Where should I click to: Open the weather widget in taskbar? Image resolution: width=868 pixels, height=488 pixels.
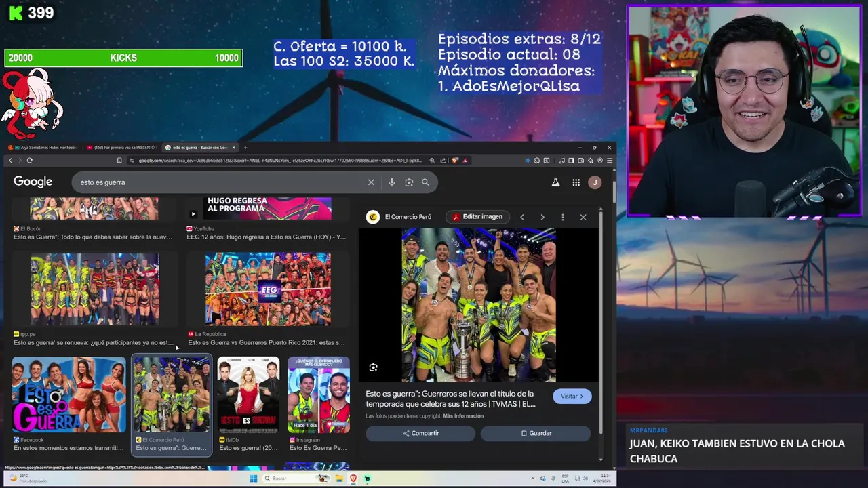pyautogui.click(x=27, y=479)
